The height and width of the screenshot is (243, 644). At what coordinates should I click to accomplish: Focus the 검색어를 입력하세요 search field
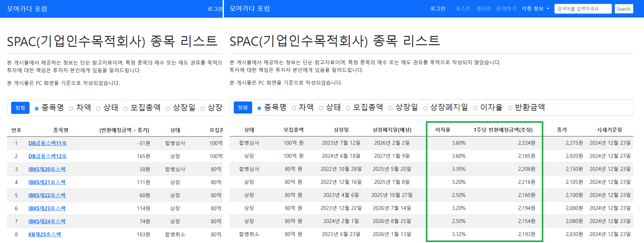click(x=583, y=9)
